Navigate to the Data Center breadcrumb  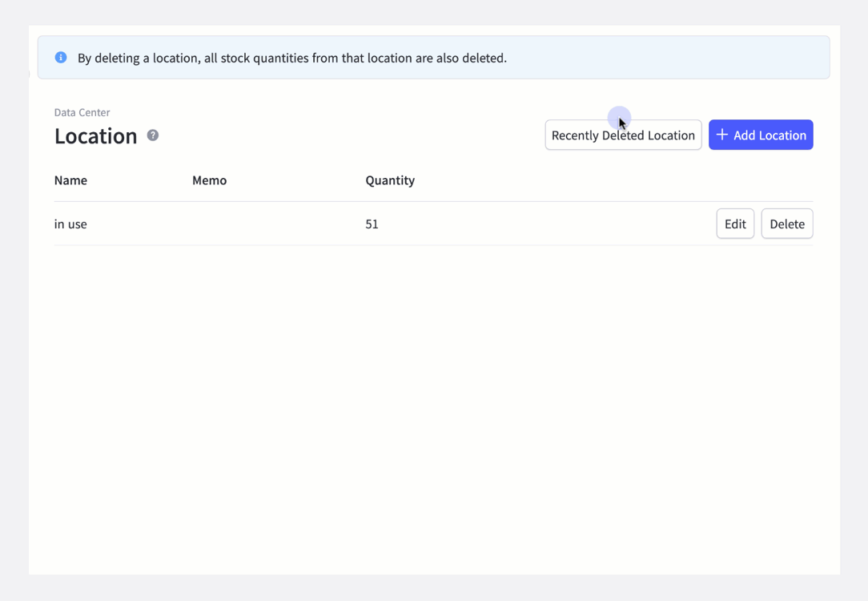82,112
